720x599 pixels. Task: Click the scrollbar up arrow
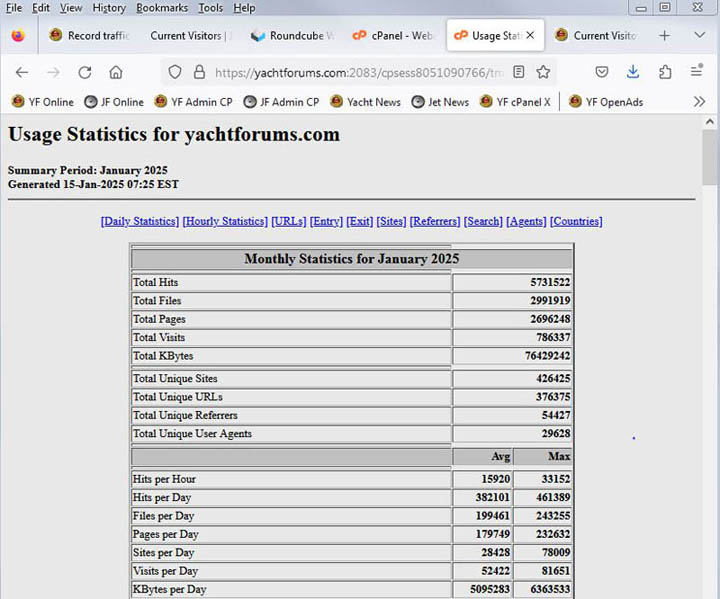tap(710, 122)
